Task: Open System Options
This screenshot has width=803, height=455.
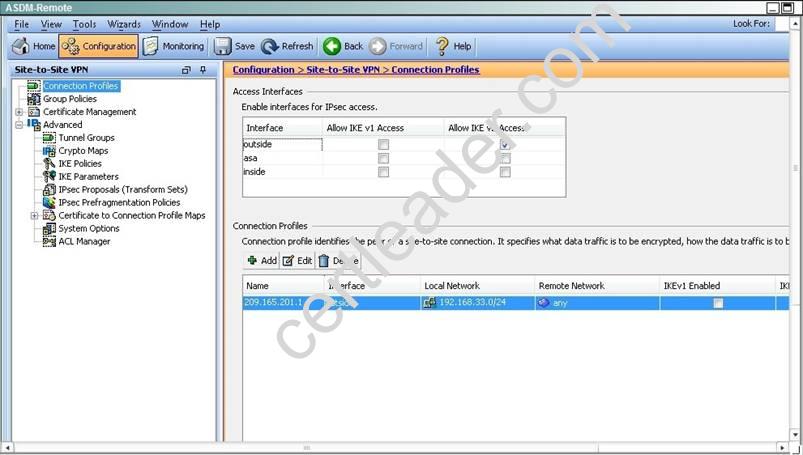Action: pos(89,228)
